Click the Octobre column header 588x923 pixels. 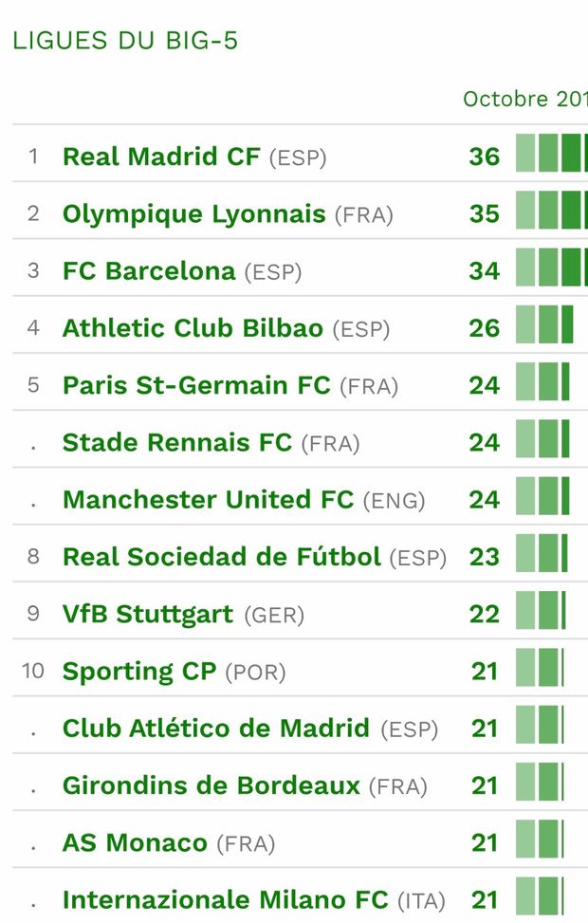(x=524, y=100)
